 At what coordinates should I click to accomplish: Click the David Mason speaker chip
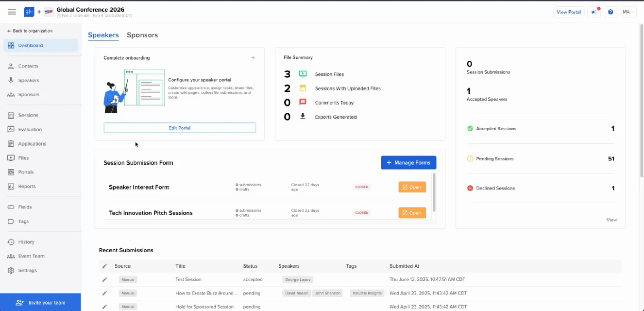[296, 293]
